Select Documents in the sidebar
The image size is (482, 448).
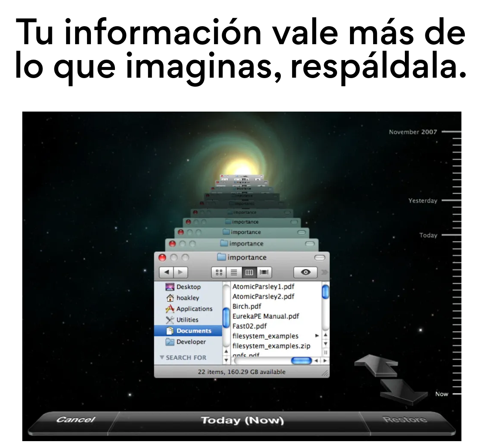click(x=188, y=331)
